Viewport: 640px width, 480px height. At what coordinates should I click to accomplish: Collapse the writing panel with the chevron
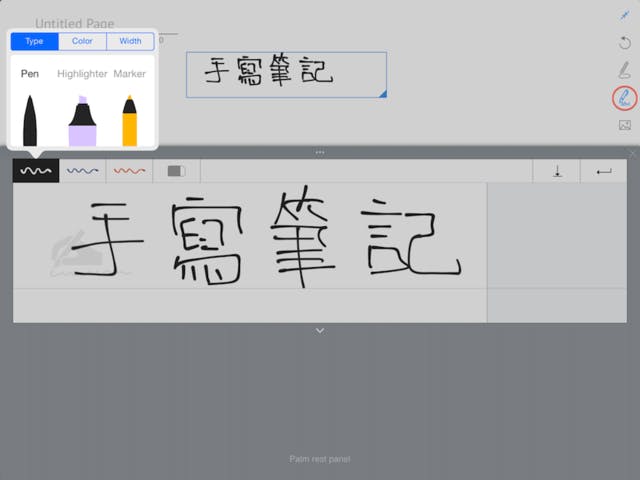[320, 330]
